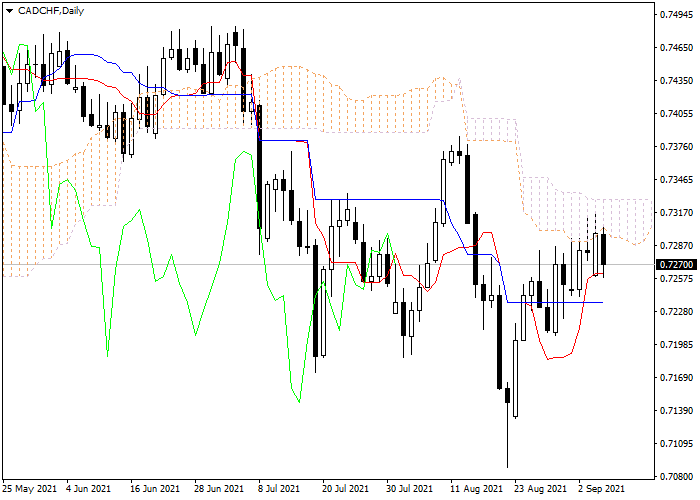Select the 0.71095 price scale label

click(x=677, y=444)
